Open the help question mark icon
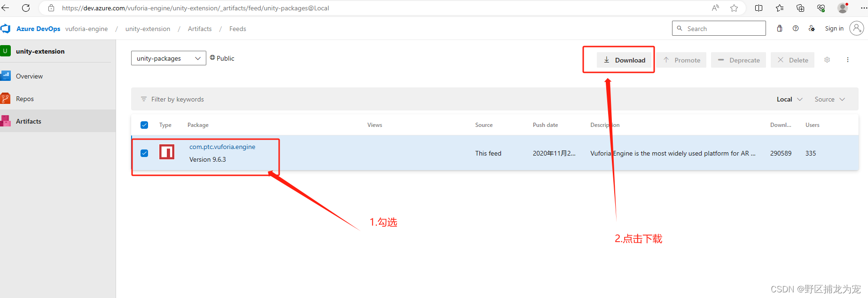The image size is (868, 298). coord(796,28)
